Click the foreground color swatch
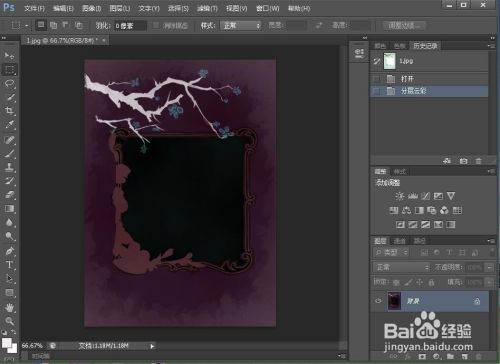Viewport: 500px width, 364px height. [x=6, y=343]
